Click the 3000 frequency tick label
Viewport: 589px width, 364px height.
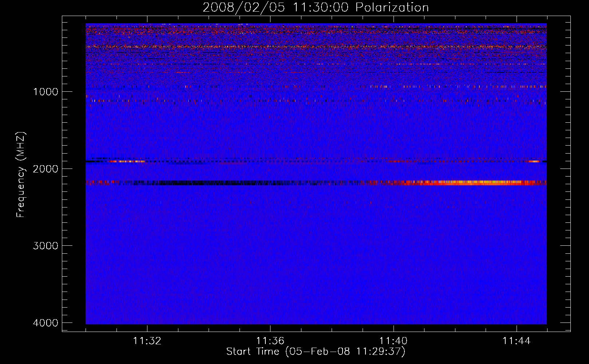(x=46, y=246)
